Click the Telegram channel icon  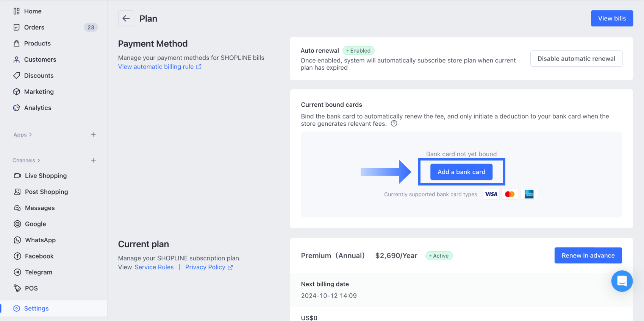point(17,272)
